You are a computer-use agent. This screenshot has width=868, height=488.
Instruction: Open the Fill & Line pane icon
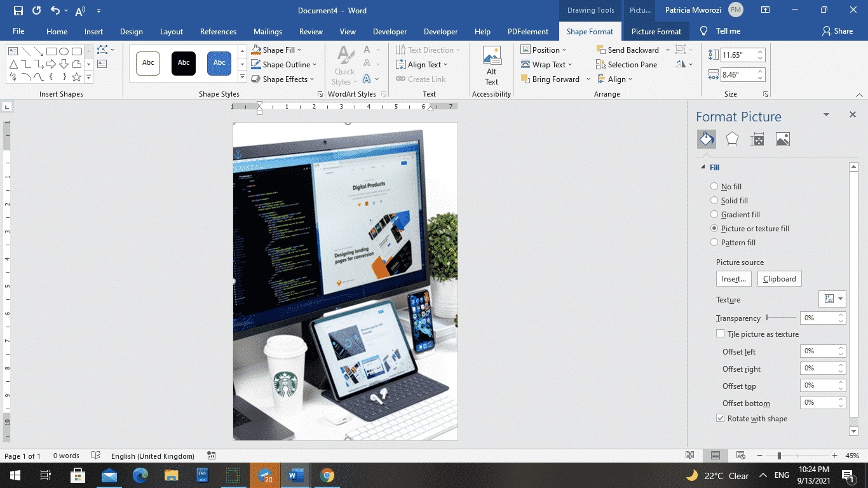coord(706,139)
